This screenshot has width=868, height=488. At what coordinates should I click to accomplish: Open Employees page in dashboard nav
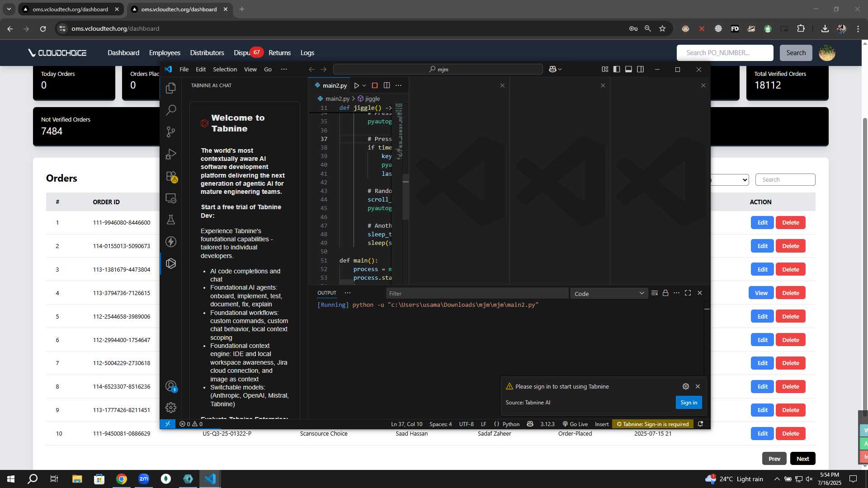click(165, 53)
